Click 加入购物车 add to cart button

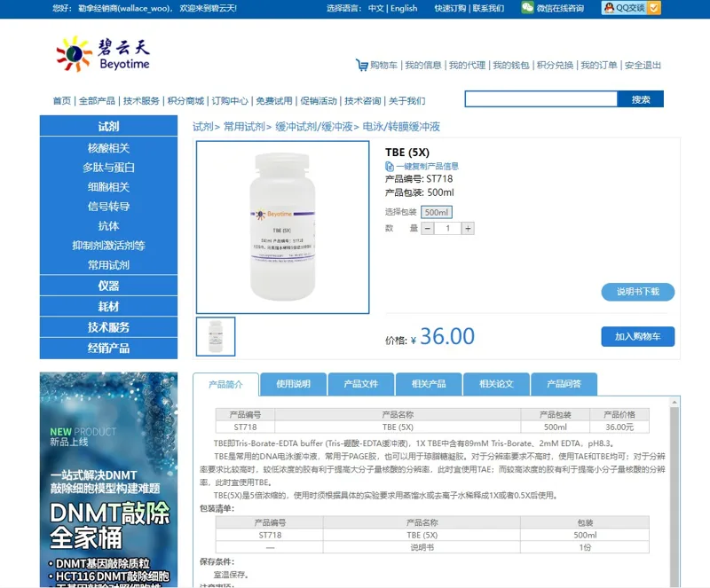pyautogui.click(x=637, y=336)
